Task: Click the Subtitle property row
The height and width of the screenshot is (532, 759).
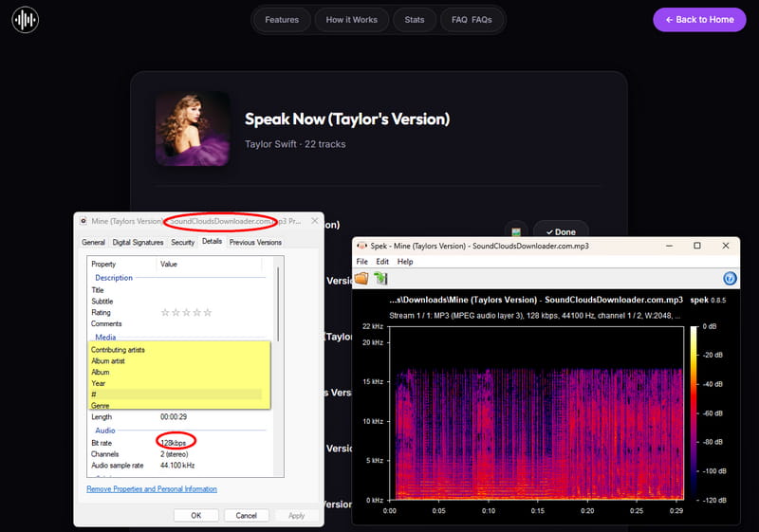Action: [176, 302]
